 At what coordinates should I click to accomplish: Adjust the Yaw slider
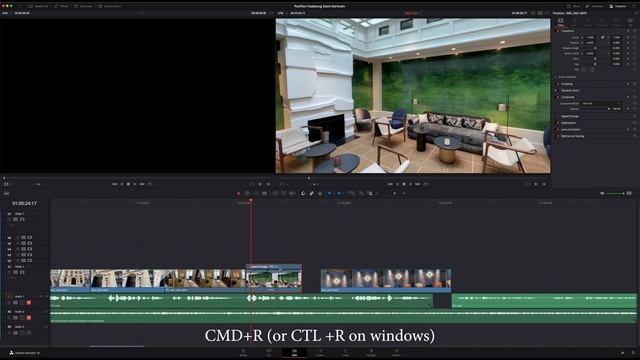(595, 64)
